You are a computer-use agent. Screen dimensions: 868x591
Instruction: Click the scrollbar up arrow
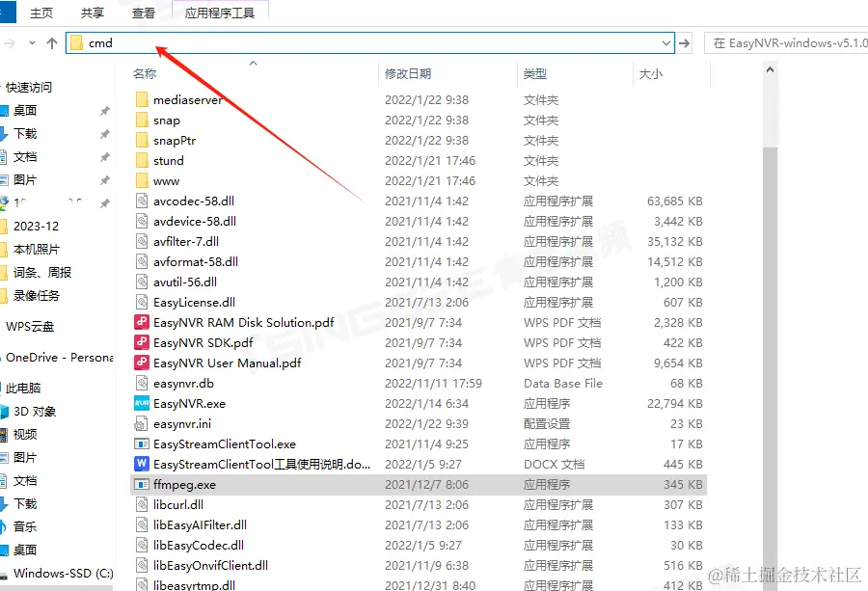click(770, 70)
